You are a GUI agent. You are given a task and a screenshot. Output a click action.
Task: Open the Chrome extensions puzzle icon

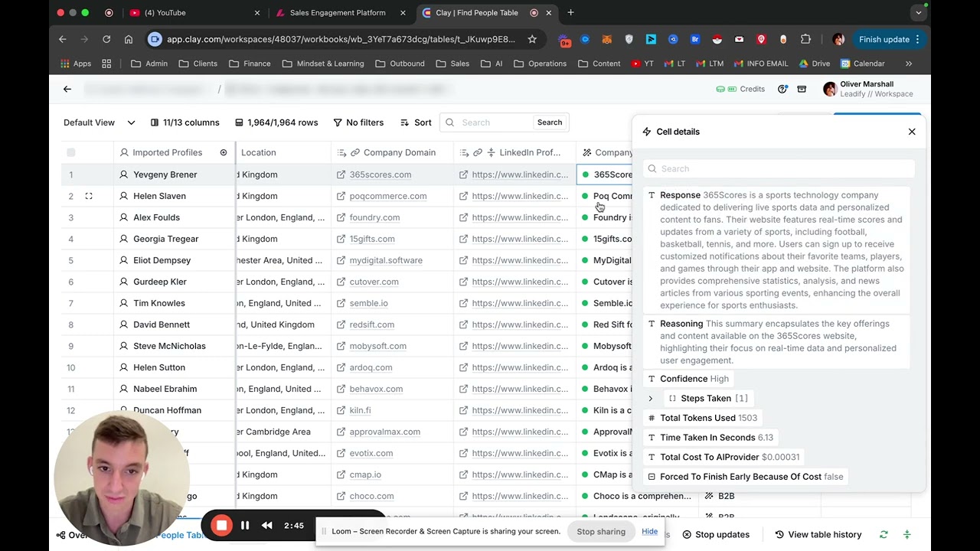pyautogui.click(x=805, y=39)
